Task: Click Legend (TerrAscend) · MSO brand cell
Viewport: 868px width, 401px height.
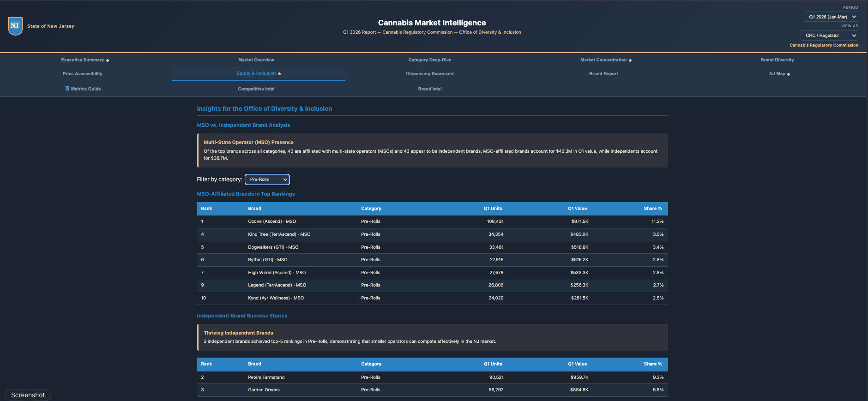Action: 277,285
